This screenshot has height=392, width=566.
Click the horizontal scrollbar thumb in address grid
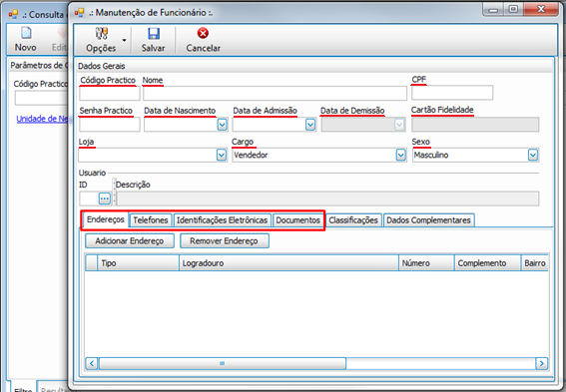tap(223, 363)
